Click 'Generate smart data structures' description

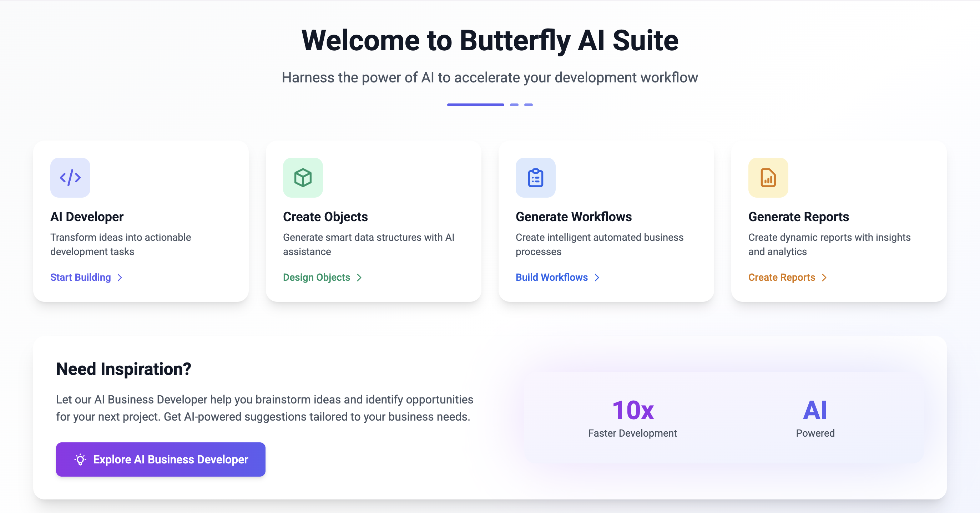point(369,244)
